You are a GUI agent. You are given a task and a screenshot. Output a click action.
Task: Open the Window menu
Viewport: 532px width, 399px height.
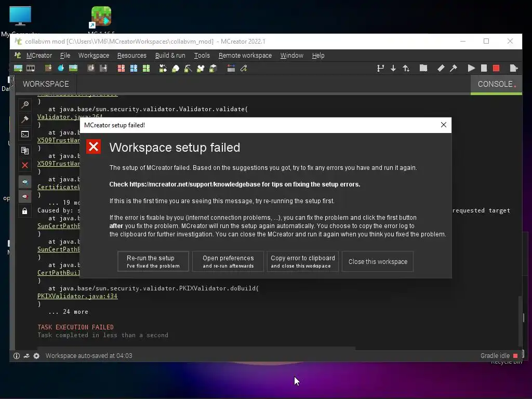point(292,55)
